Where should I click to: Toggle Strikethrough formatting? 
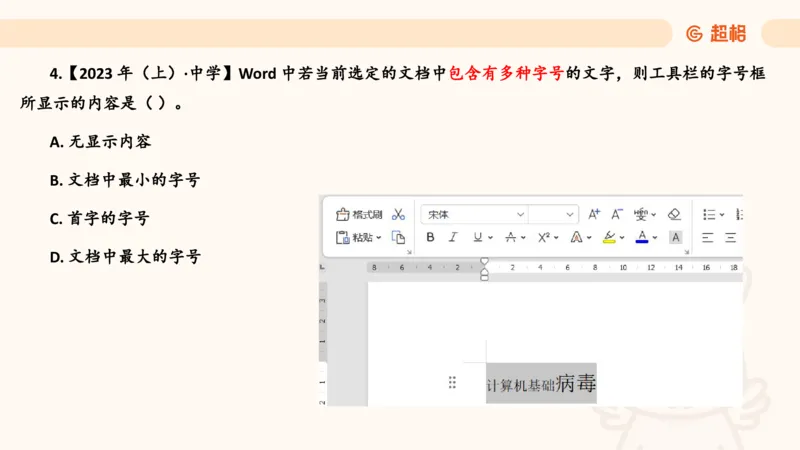(510, 237)
